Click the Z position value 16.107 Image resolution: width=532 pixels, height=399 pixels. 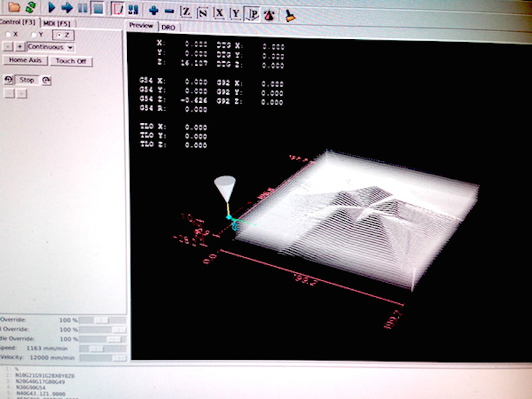(x=194, y=63)
